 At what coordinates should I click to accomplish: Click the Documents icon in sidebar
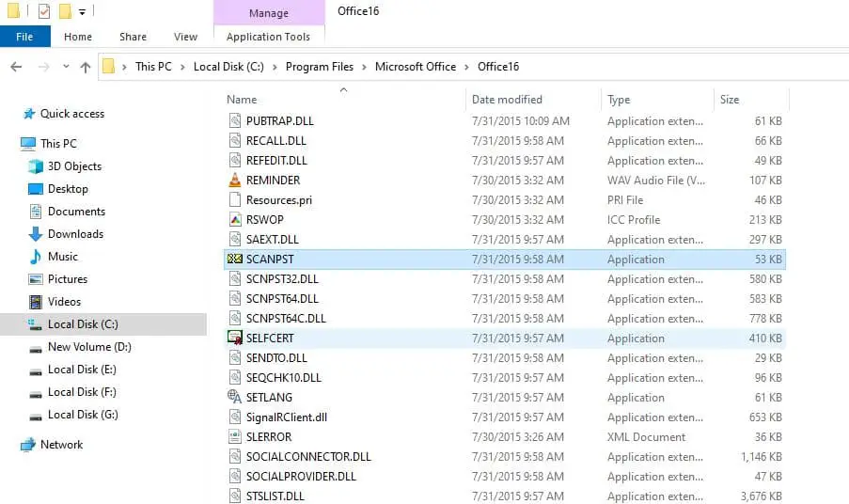pyautogui.click(x=35, y=212)
